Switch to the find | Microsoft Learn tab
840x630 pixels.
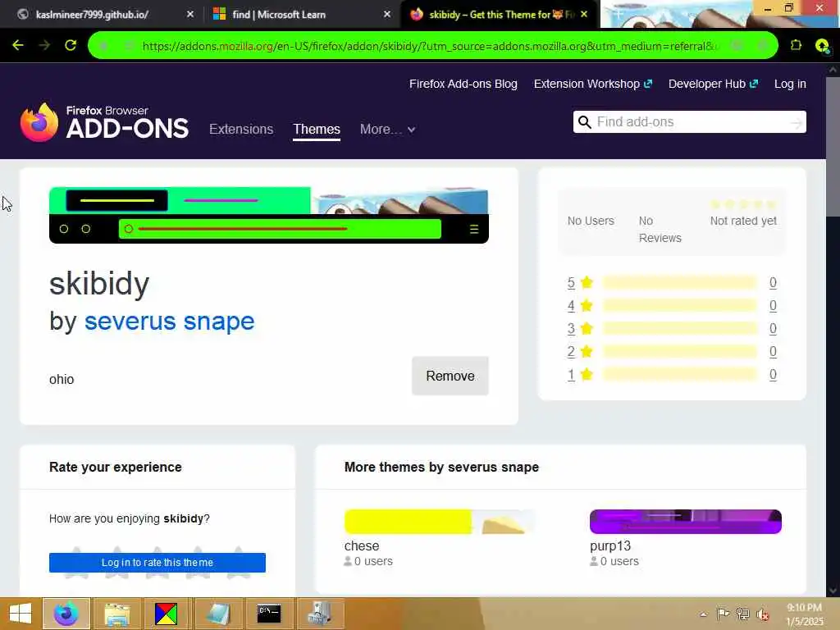300,15
